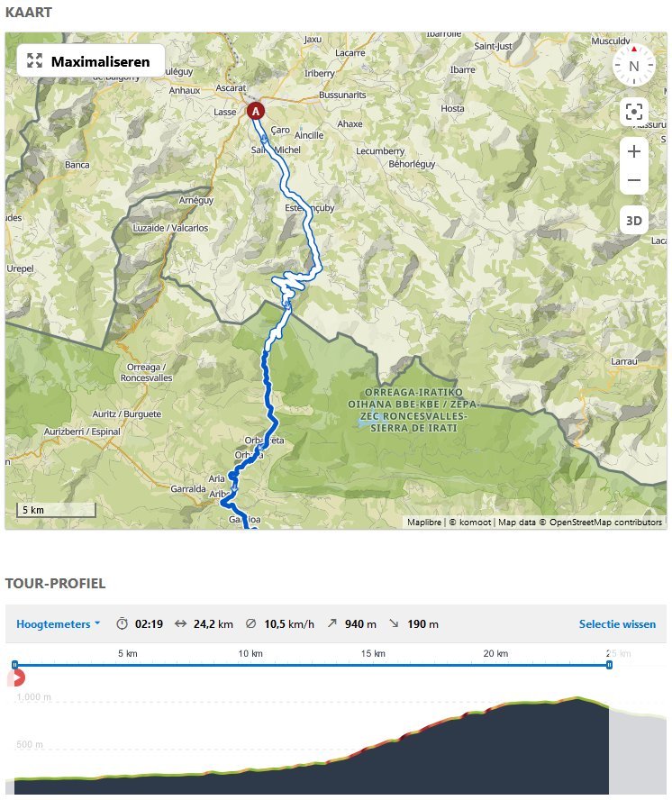The height and width of the screenshot is (800, 672).
Task: Click the elevation profile near the 15 km mark
Action: 373,755
